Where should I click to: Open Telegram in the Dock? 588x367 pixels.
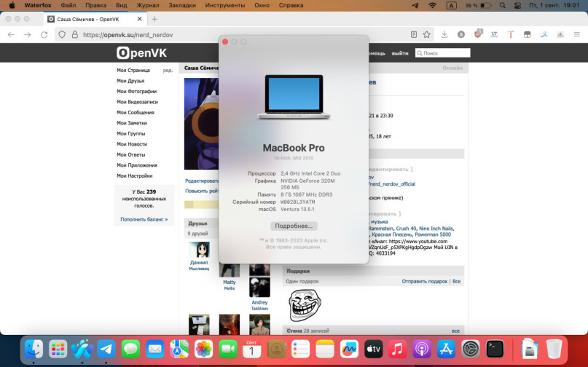point(106,350)
